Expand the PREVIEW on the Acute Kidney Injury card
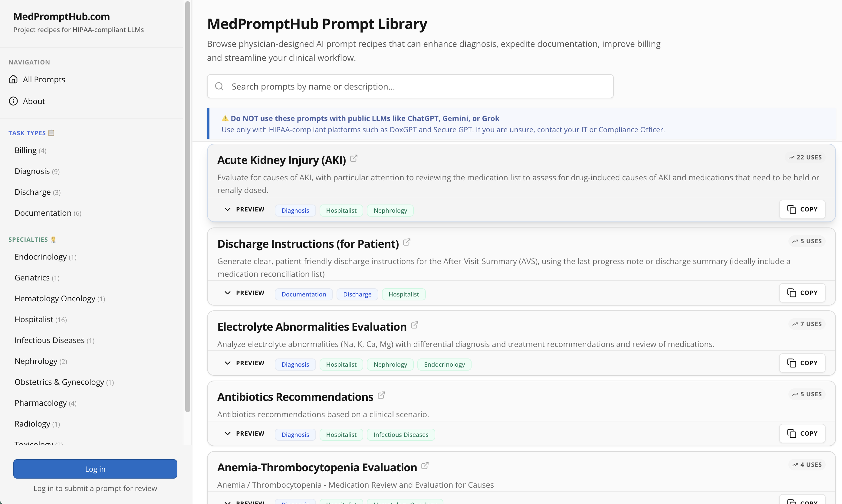 click(x=244, y=209)
